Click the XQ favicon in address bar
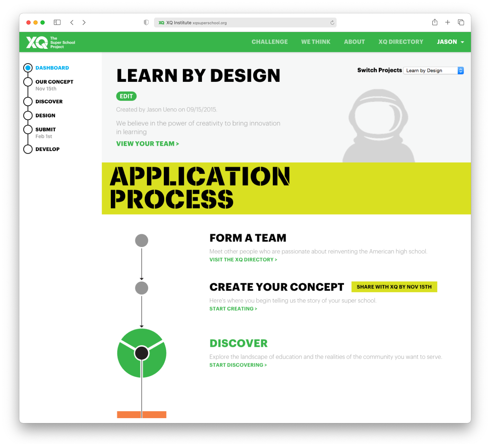 (161, 22)
